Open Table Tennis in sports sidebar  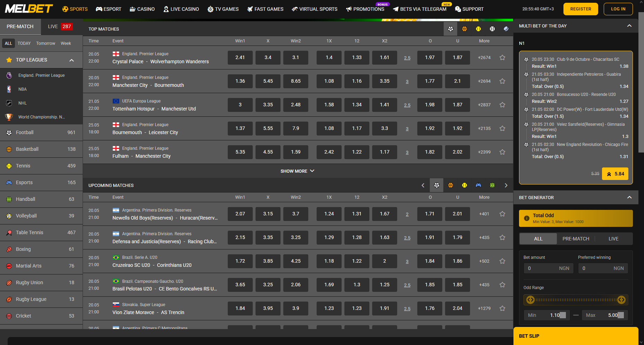point(41,232)
